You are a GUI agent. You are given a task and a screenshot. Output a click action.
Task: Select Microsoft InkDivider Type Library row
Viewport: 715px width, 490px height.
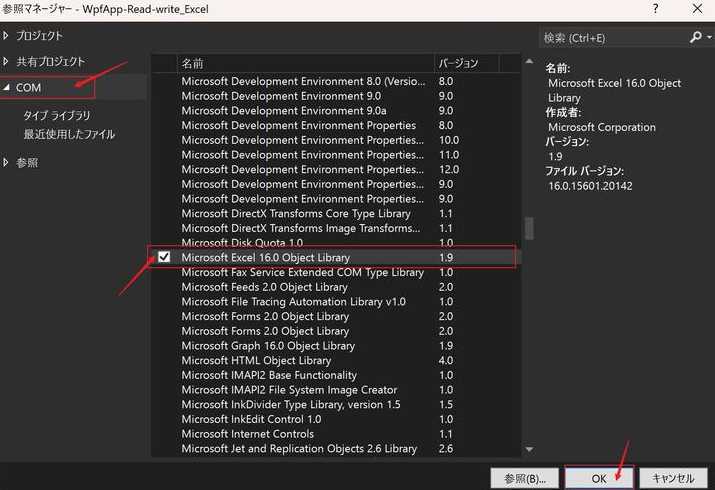point(335,404)
